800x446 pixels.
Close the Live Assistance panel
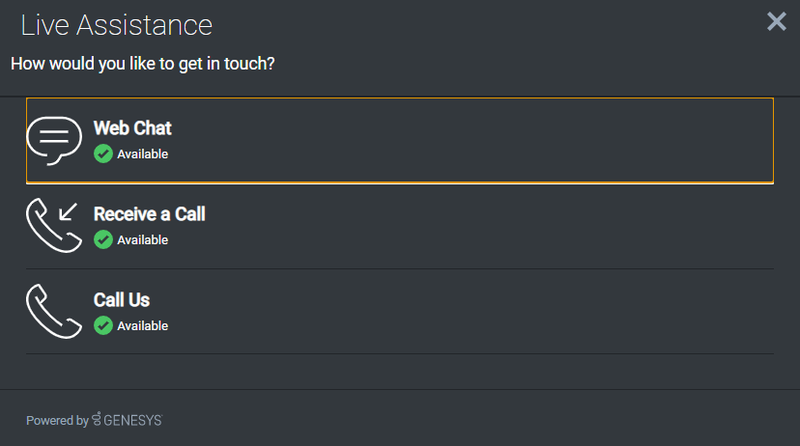coord(777,21)
